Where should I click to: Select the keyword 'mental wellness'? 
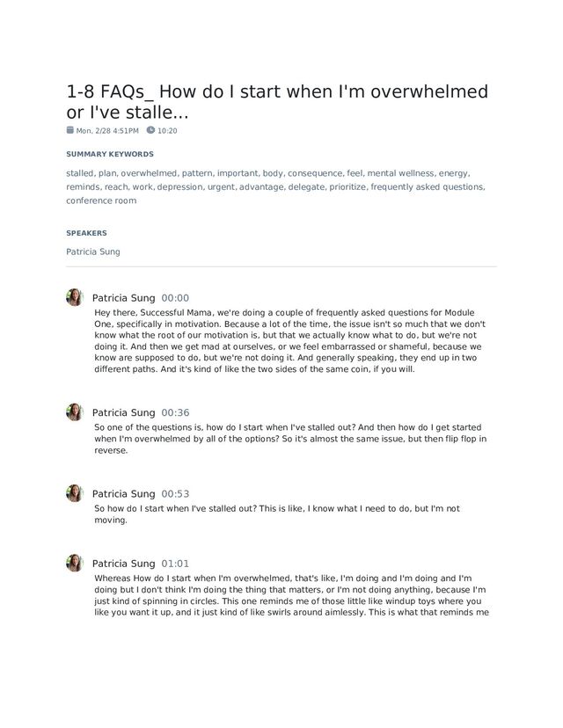(400, 173)
